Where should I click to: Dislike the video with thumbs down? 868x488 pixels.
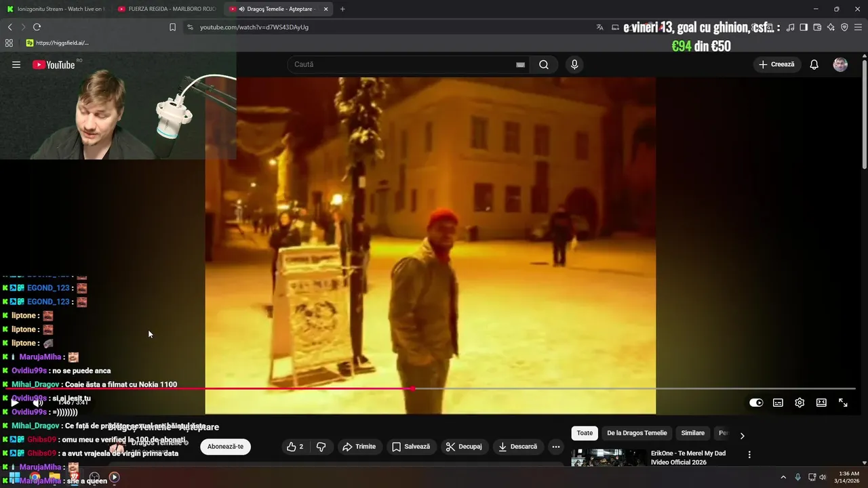321,447
